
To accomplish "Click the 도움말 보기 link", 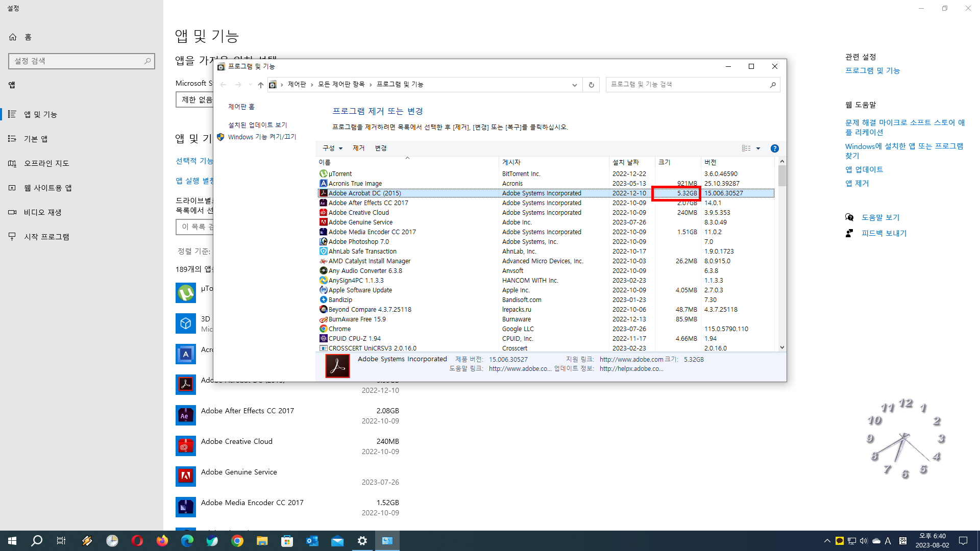I will (x=880, y=217).
